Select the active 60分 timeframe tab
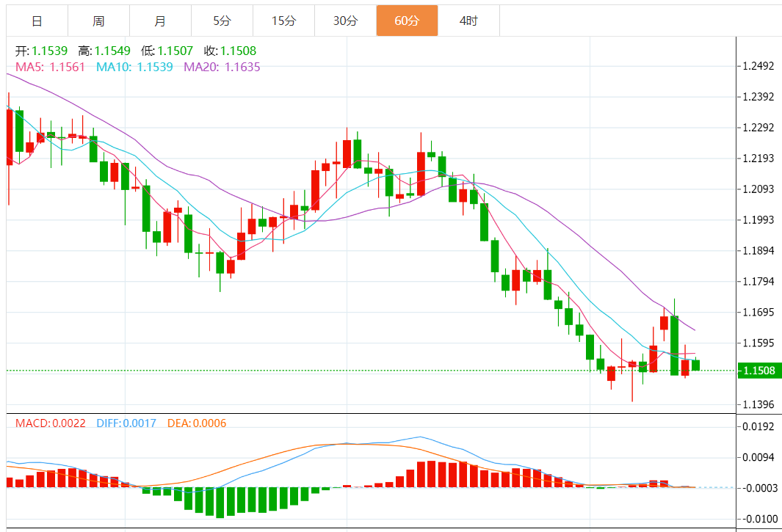This screenshot has height=532, width=782. coord(407,21)
